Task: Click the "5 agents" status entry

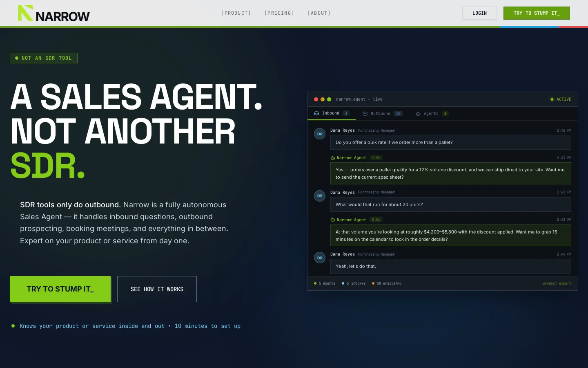Action: 325,283
